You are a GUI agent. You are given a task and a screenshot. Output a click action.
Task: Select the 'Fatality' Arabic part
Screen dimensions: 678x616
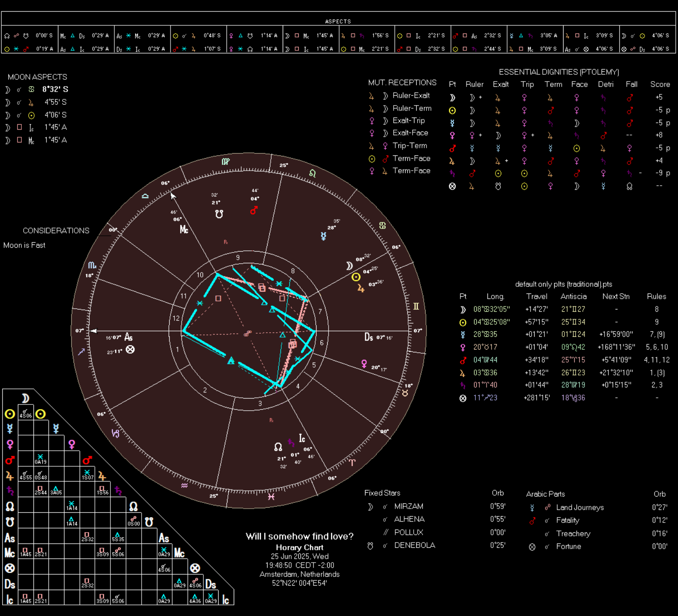tap(568, 520)
